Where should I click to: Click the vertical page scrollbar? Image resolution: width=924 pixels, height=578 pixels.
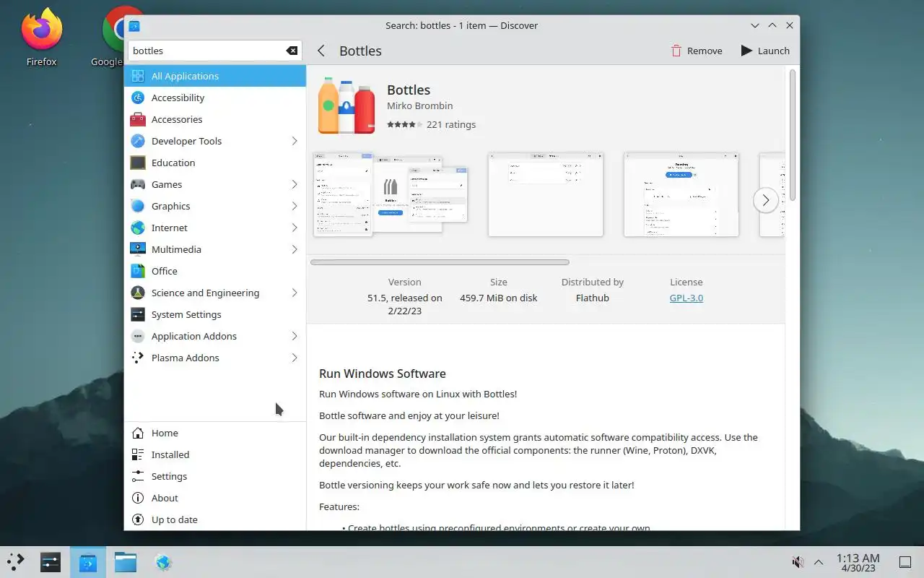click(x=793, y=135)
